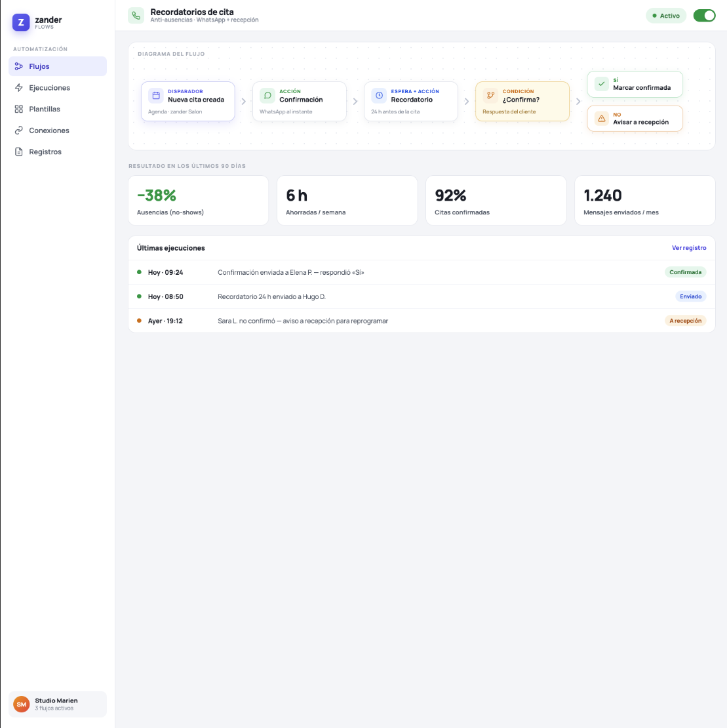Click the chevron after ¿Confirma? node
The height and width of the screenshot is (728, 727).
578,101
